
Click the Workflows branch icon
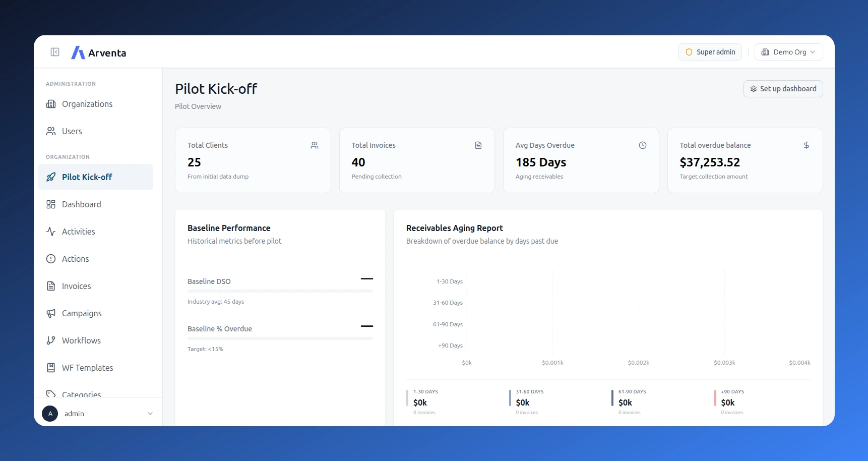51,340
